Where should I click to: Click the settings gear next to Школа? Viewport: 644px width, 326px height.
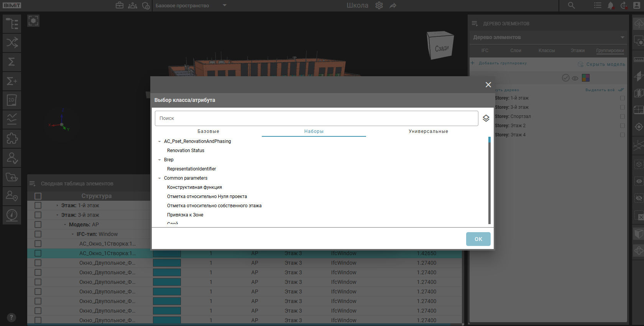[379, 6]
